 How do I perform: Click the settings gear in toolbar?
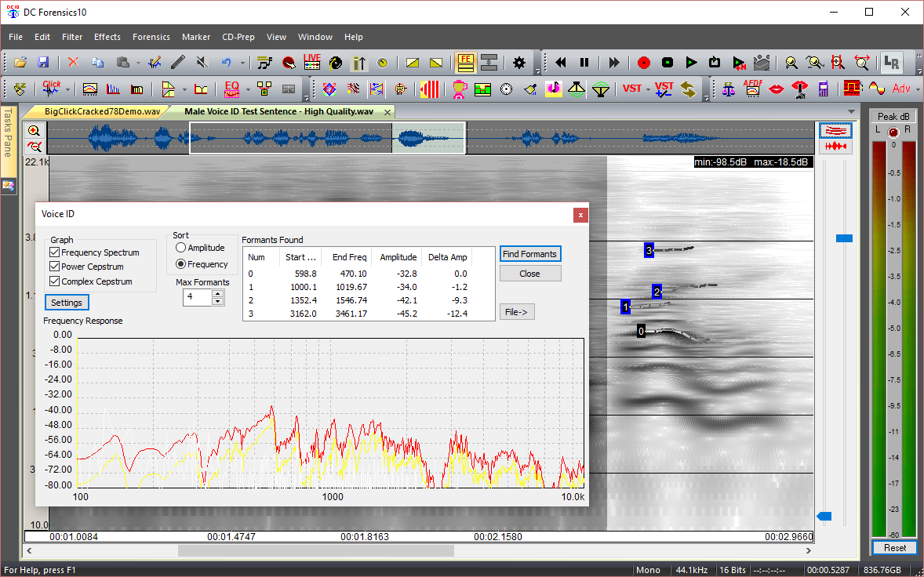point(519,63)
